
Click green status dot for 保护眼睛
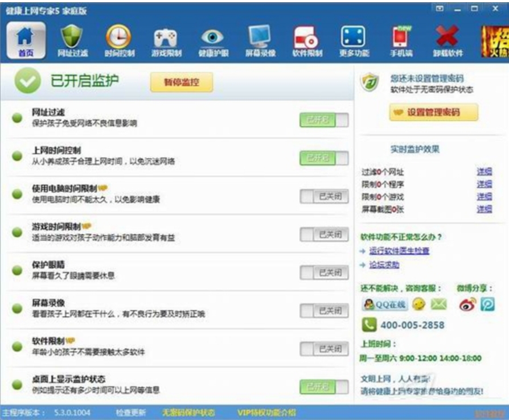click(x=17, y=270)
